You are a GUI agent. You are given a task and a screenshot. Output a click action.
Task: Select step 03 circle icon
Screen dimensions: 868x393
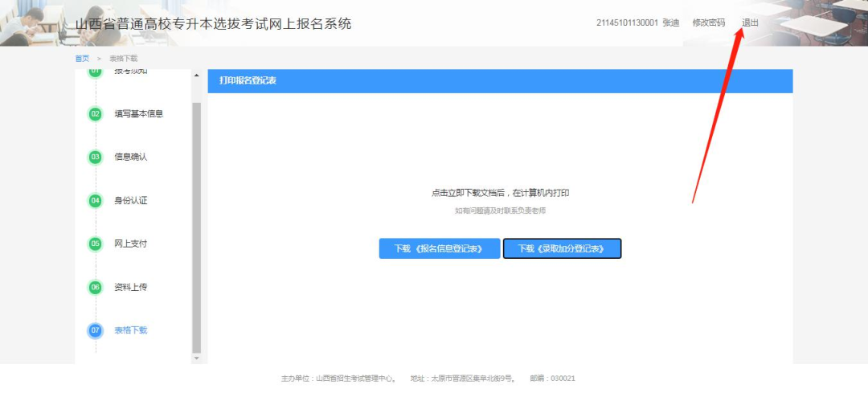[95, 158]
